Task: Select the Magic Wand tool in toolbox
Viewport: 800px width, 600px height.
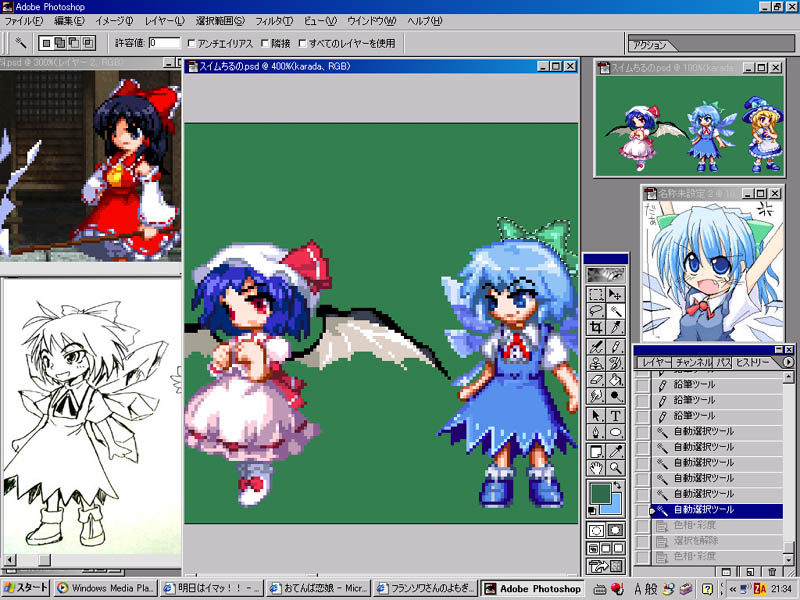Action: pos(615,311)
